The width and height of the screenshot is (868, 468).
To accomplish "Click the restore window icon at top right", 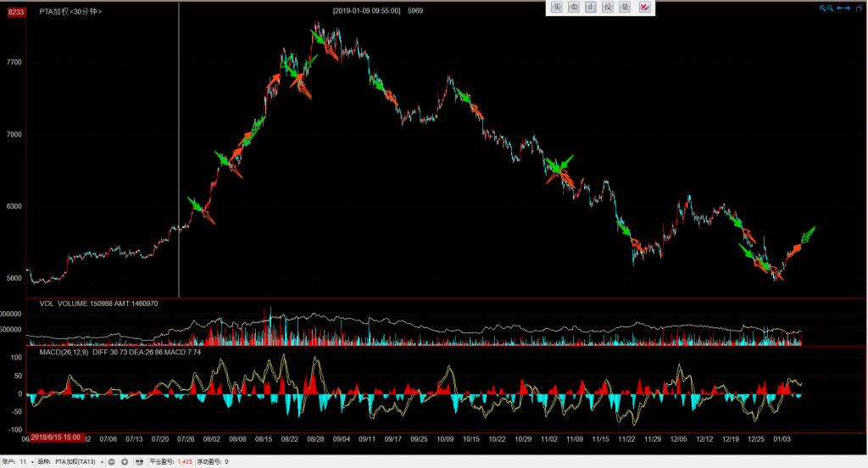I will [860, 8].
